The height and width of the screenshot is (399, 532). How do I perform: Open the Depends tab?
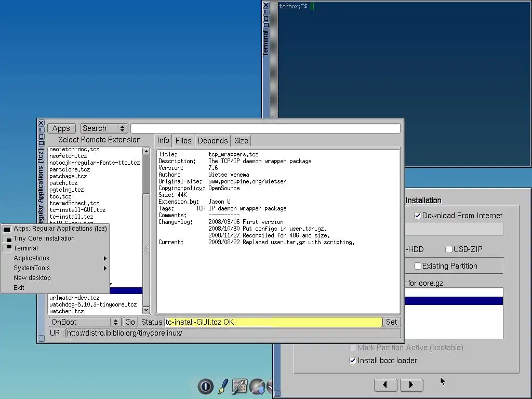pyautogui.click(x=212, y=141)
